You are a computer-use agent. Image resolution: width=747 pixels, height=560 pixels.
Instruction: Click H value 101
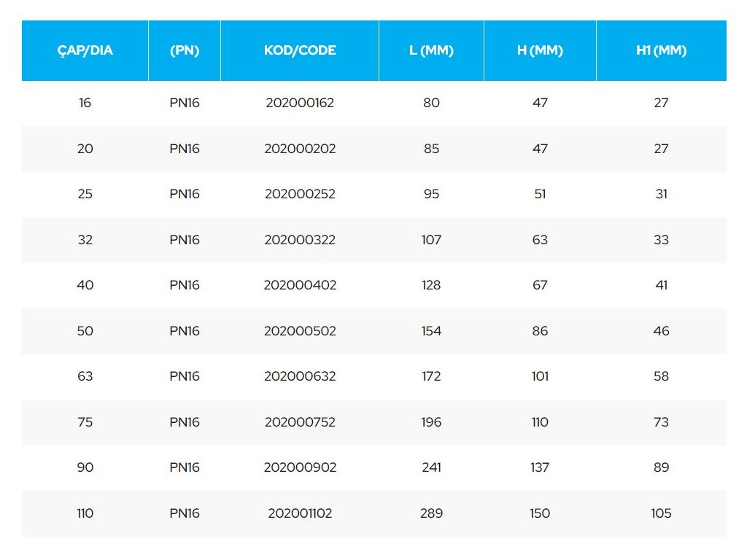[x=540, y=376]
